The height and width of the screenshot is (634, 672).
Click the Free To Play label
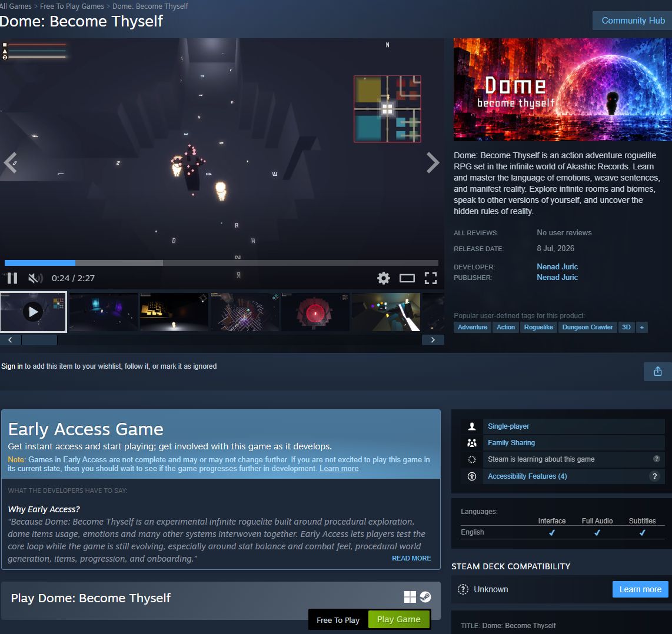pos(338,620)
